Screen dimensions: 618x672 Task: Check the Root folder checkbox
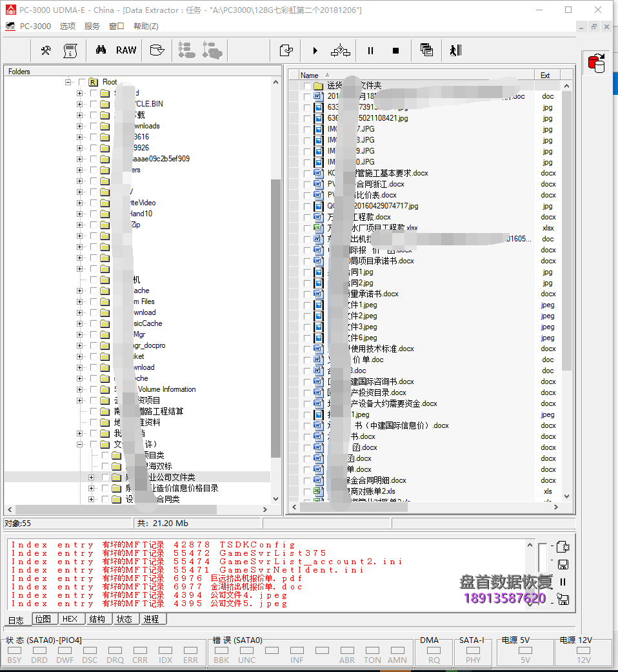[82, 82]
